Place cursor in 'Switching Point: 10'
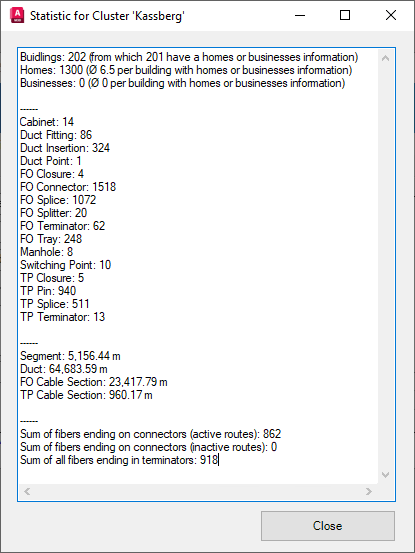 (66, 266)
